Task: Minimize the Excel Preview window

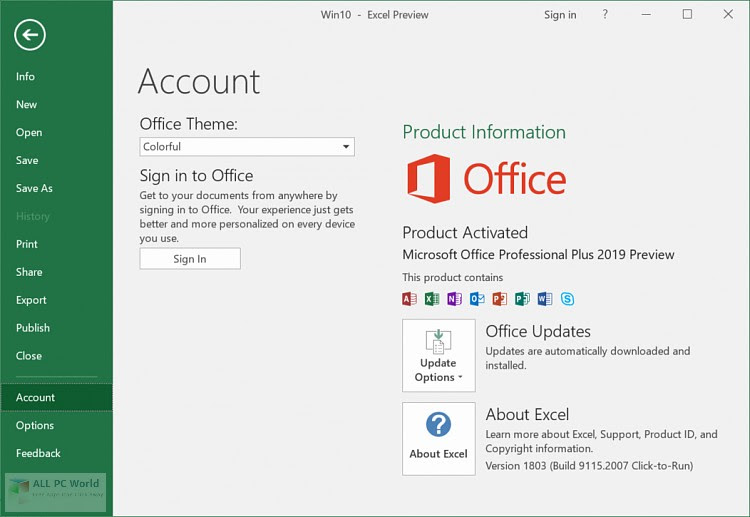Action: coord(646,14)
